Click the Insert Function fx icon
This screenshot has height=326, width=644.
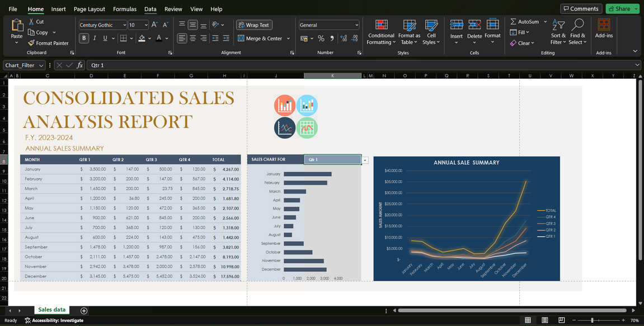[x=80, y=65]
